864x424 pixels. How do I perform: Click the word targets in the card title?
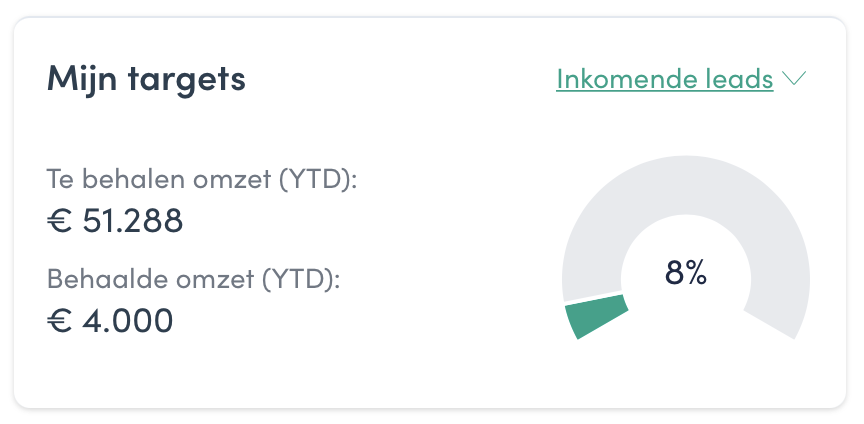[187, 80]
